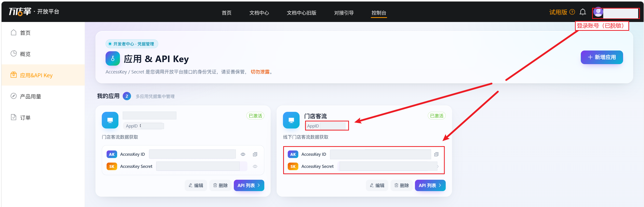Click the first app's monitor icon
Screen dimensions: 644x207
point(110,120)
